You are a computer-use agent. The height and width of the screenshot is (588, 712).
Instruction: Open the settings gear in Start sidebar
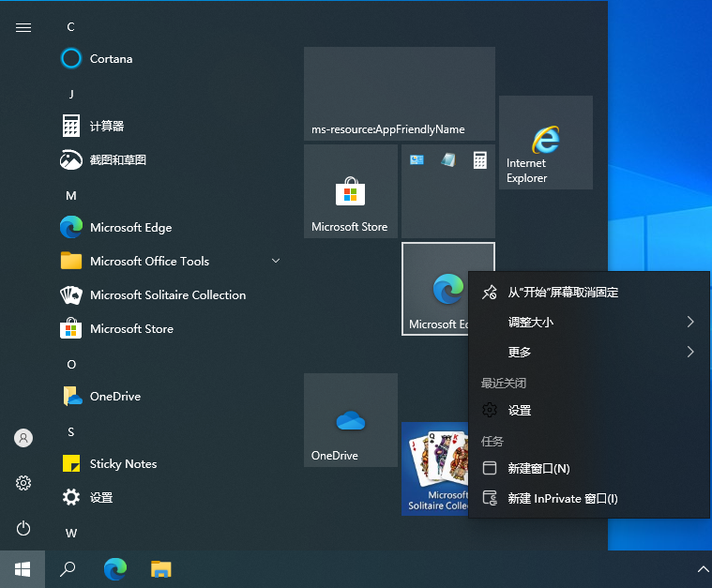pos(23,483)
